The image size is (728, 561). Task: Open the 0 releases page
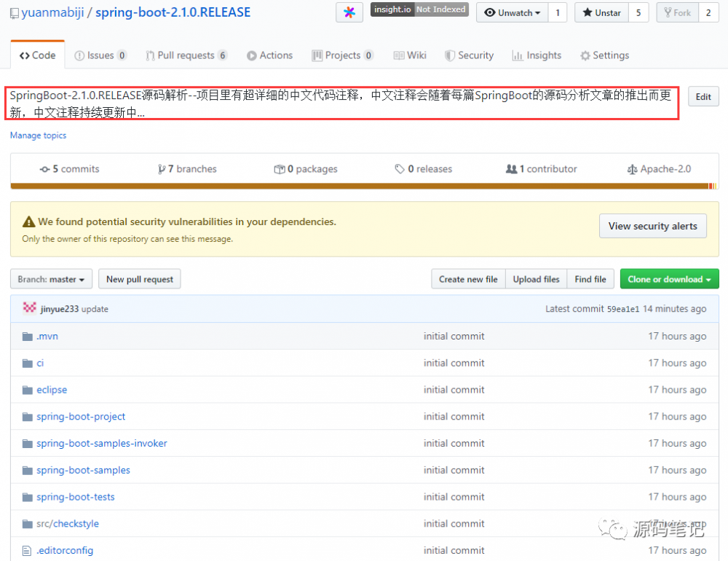coord(423,168)
